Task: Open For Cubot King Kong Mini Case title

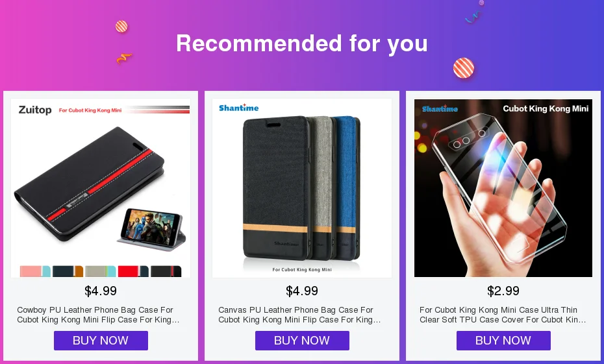Action: pyautogui.click(x=503, y=315)
